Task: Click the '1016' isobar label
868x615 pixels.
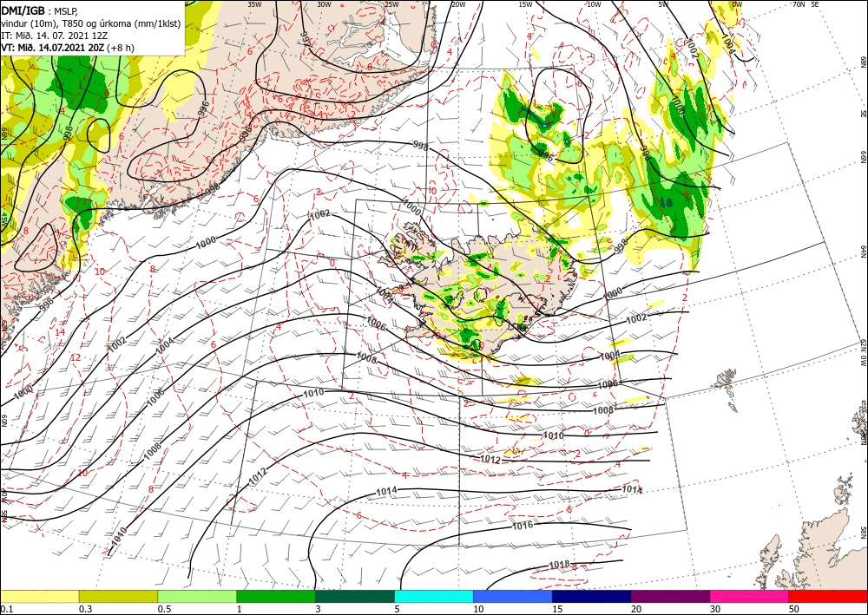Action: pos(522,525)
